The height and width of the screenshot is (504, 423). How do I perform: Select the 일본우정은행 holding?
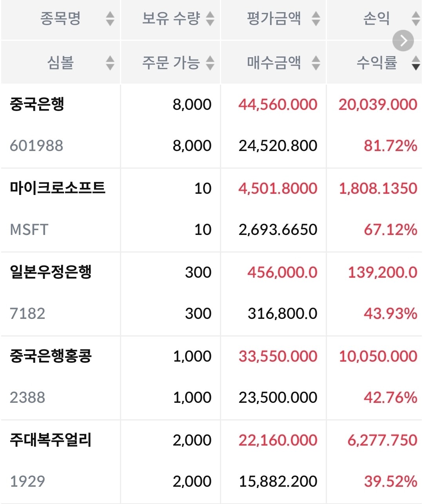(51, 272)
